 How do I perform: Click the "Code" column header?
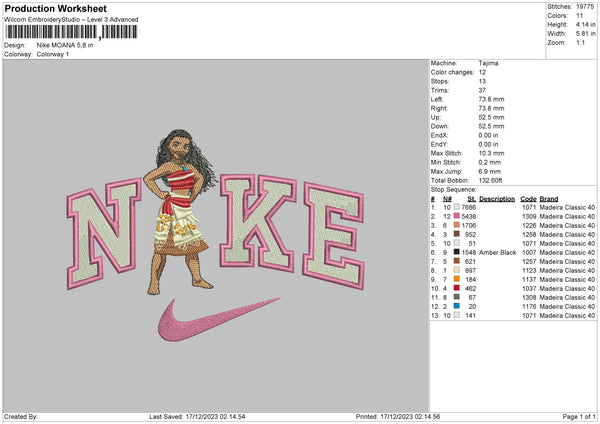pos(528,199)
